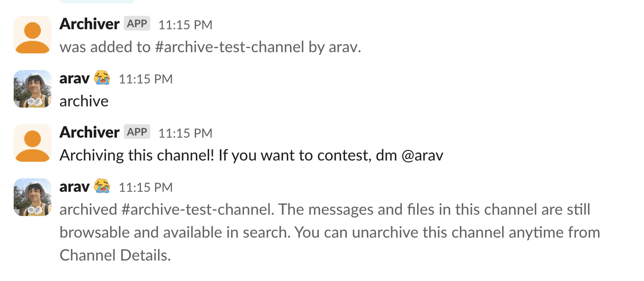Screen dimensions: 644x281
Task: Click arav's name above the archived-channel notice
Action: tap(74, 186)
